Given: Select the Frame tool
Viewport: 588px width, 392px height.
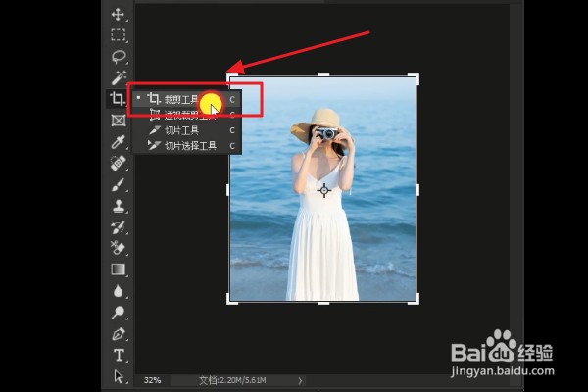Looking at the screenshot, I should tap(119, 121).
